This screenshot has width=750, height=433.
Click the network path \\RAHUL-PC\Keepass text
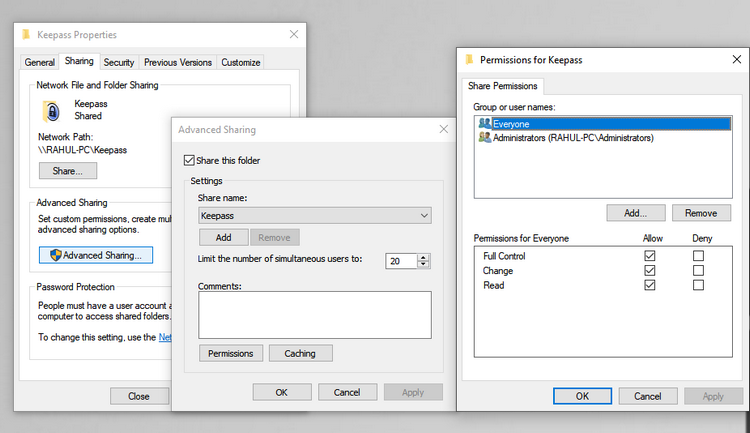tap(82, 150)
